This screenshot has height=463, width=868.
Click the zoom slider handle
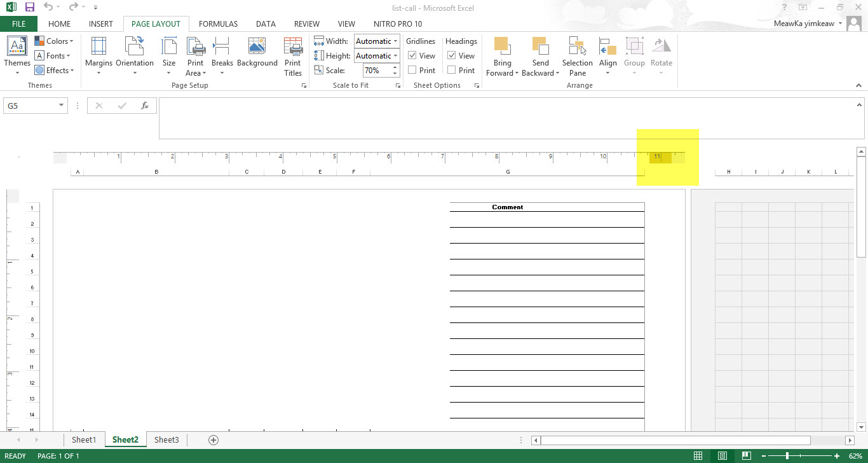coord(787,456)
